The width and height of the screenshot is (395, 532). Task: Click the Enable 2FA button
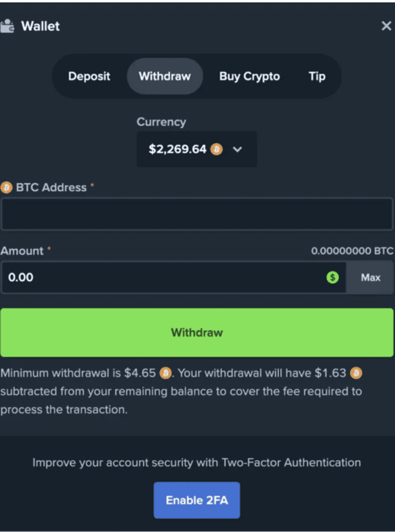197,500
